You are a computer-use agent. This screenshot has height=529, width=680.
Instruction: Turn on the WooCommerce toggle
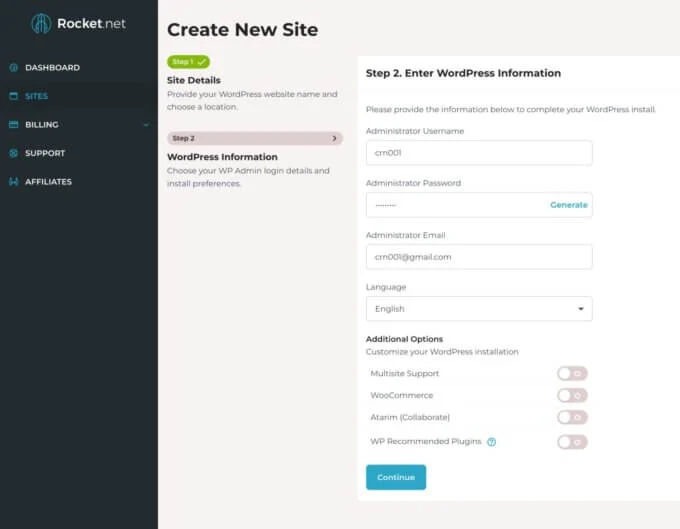tap(572, 395)
